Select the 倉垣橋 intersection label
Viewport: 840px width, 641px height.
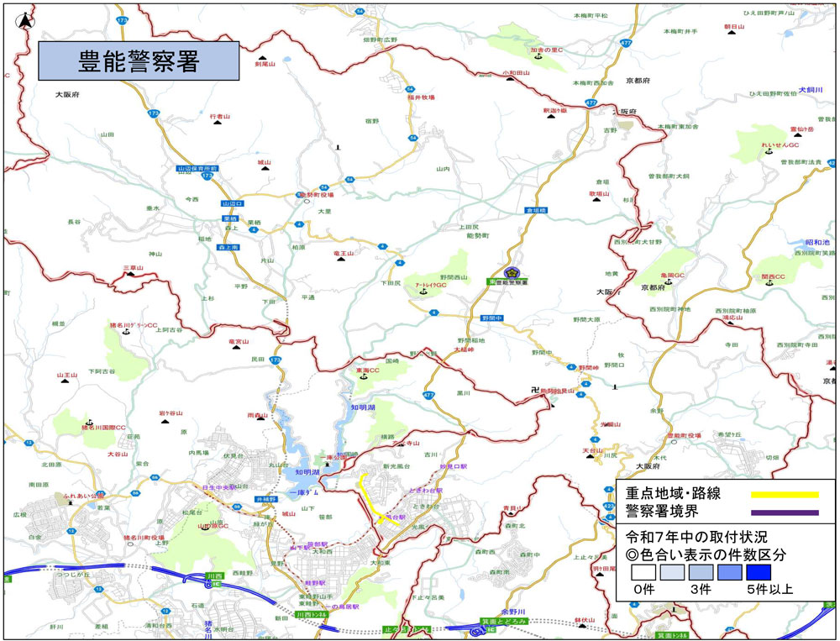click(x=536, y=211)
